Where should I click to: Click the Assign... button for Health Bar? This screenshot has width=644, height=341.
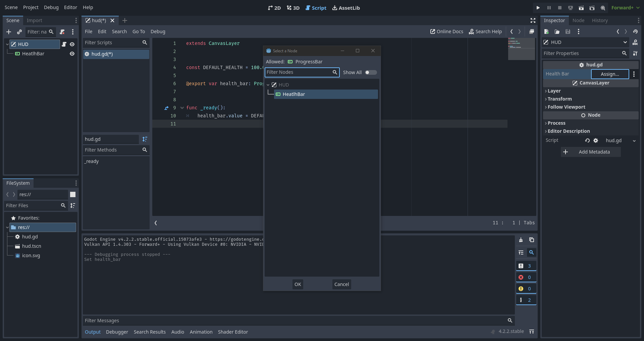(x=610, y=74)
